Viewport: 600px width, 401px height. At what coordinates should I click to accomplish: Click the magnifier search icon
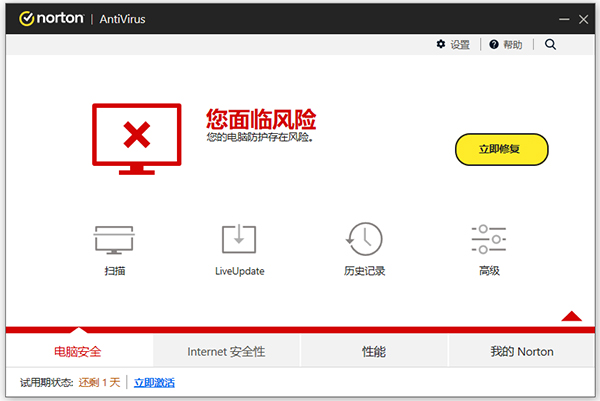pyautogui.click(x=550, y=44)
